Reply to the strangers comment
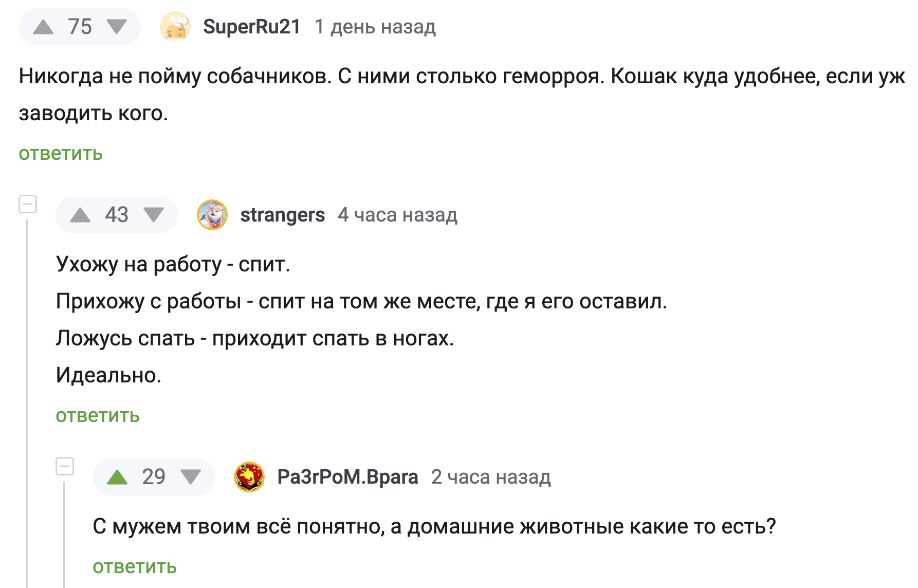This screenshot has height=588, width=918. [x=98, y=416]
